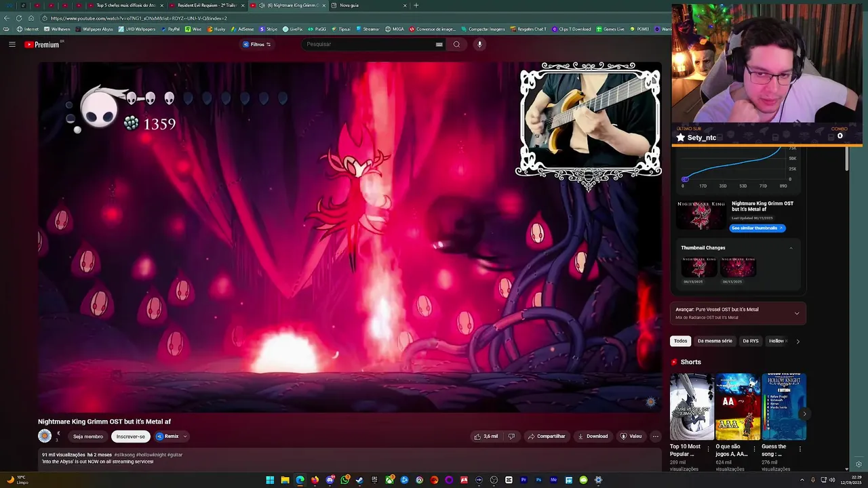Expand the Avançar Pure Vessel playlist panel
868x488 pixels.
click(797, 313)
